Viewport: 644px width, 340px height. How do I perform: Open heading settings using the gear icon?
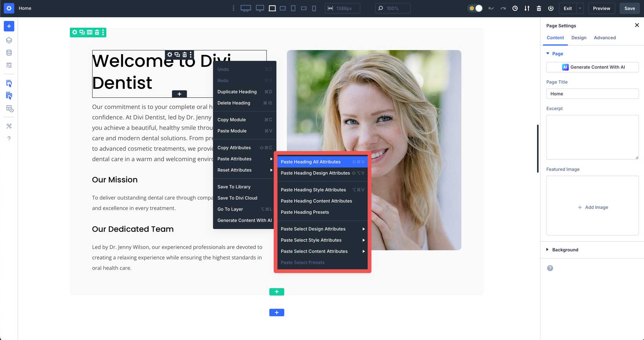170,54
